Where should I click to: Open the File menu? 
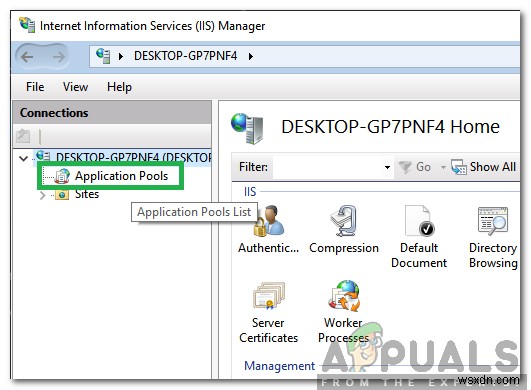pos(35,87)
